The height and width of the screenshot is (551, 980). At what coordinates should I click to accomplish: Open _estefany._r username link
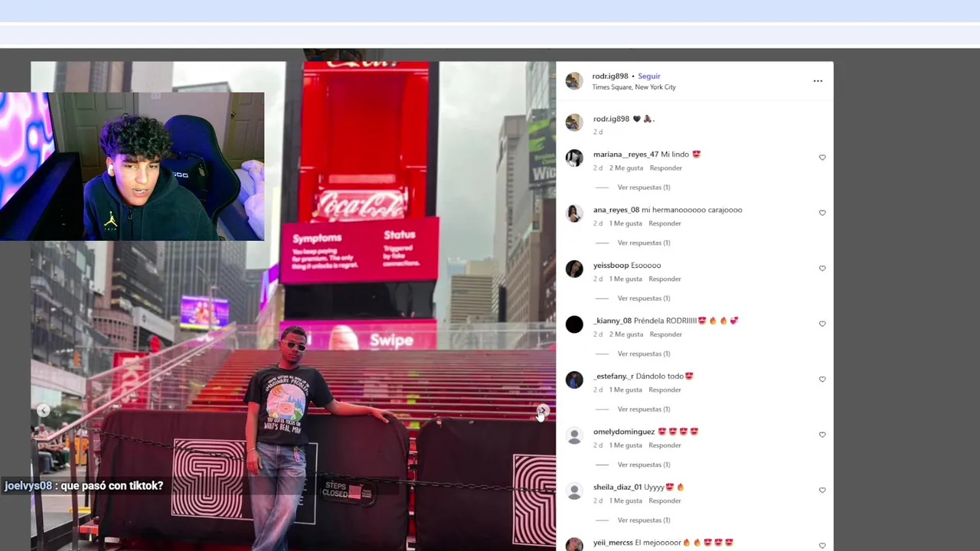[x=613, y=377]
